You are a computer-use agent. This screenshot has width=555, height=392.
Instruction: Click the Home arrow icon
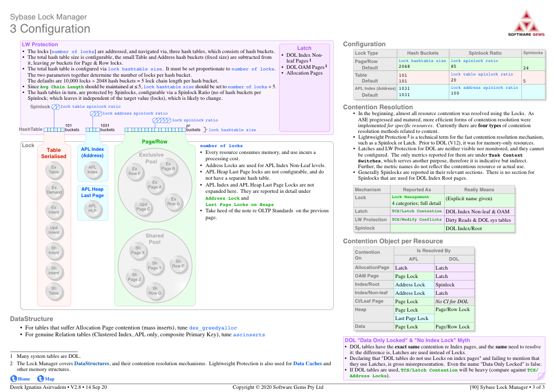(14, 378)
